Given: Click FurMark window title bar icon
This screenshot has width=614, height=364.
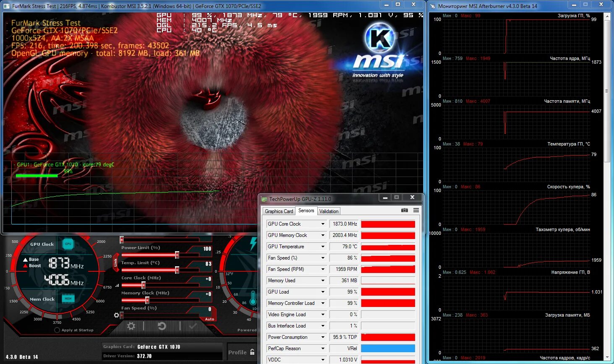Looking at the screenshot, I should point(7,6).
